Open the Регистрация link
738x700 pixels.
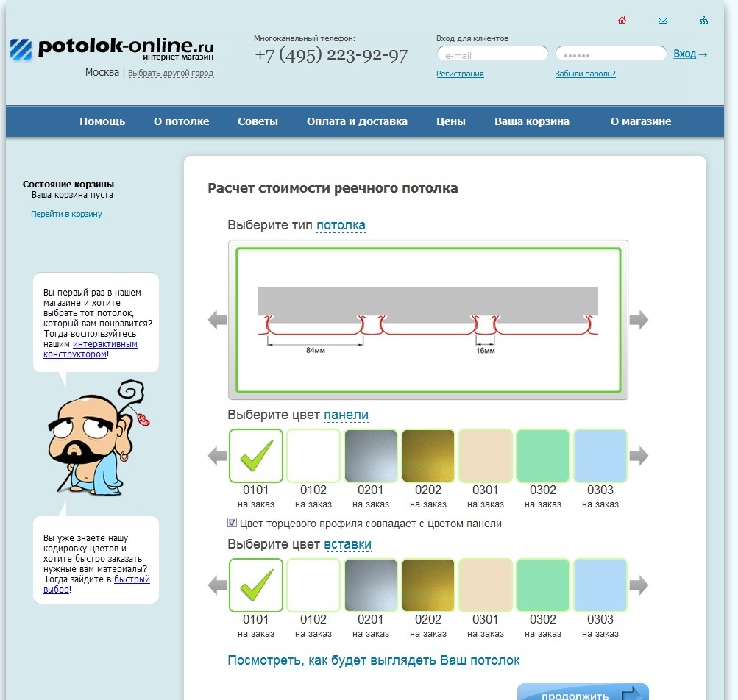(460, 74)
